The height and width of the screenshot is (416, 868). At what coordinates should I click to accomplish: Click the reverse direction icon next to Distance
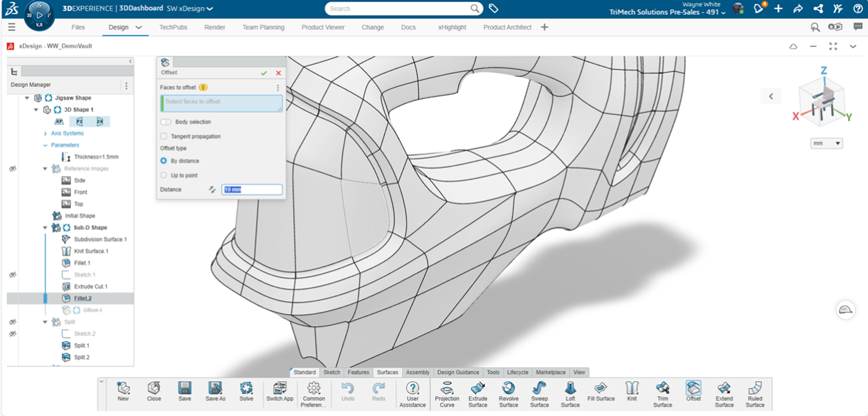tap(212, 189)
